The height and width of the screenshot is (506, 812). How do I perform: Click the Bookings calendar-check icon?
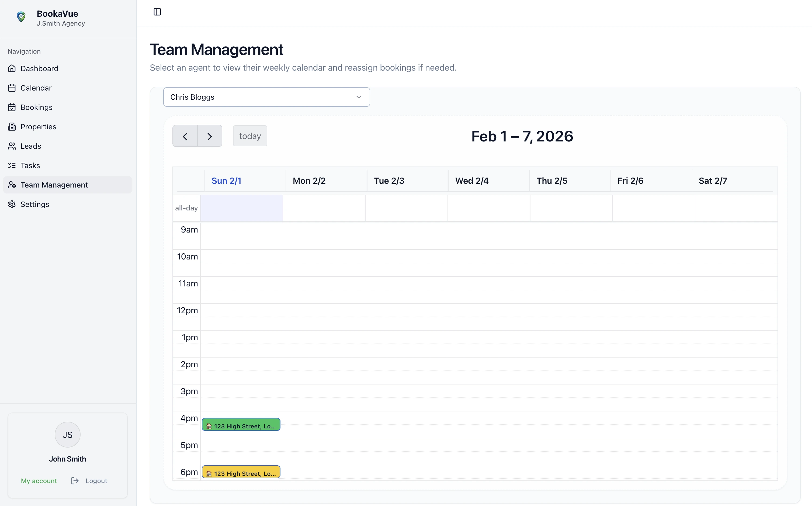pos(12,108)
